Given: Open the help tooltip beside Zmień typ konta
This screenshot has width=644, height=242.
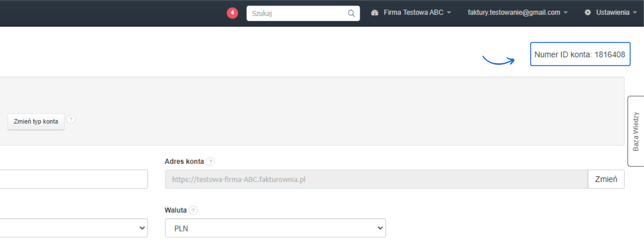Looking at the screenshot, I should tap(71, 119).
